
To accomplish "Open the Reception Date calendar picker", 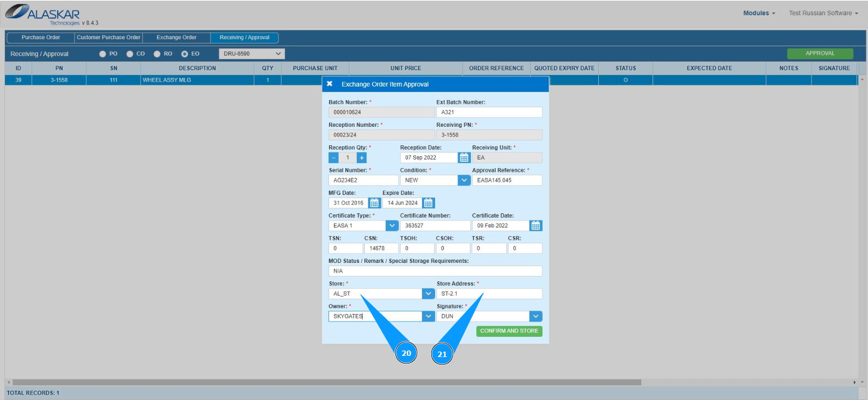I will point(464,157).
